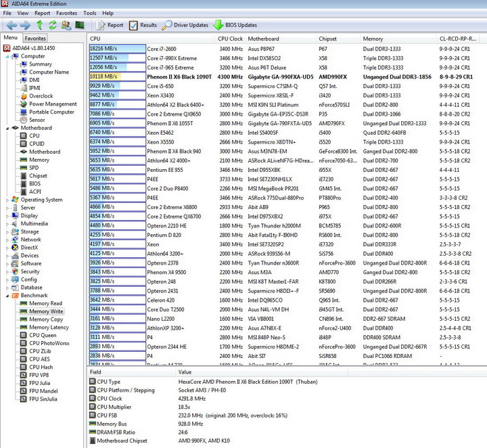487x448 pixels.
Task: Click the Forward arrow toolbar icon
Action: pyautogui.click(x=26, y=25)
